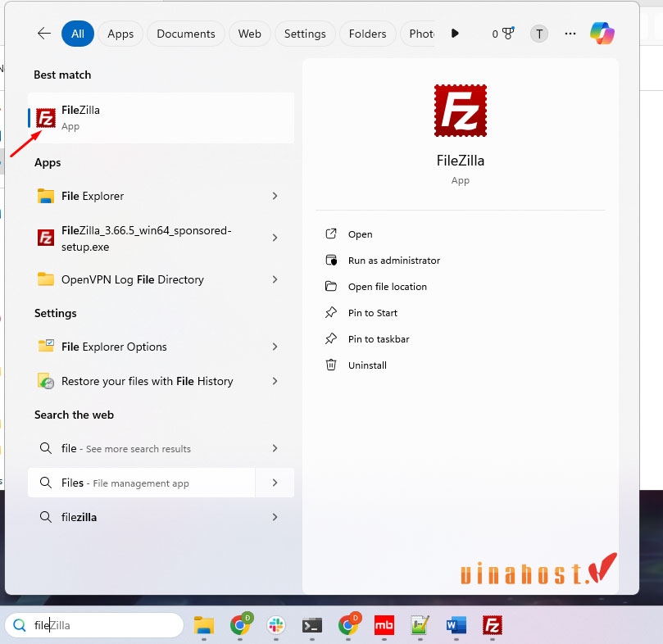Launch FileZilla from the Windows taskbar
663x644 pixels.
492,625
